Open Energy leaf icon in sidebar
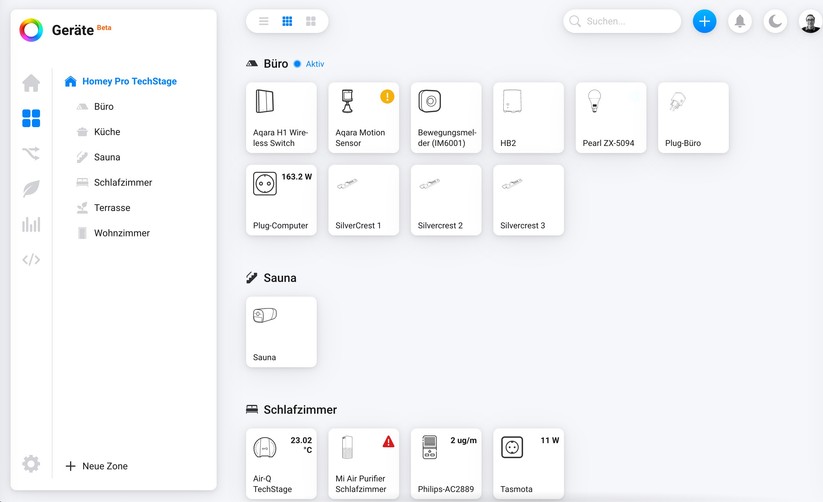 tap(31, 189)
